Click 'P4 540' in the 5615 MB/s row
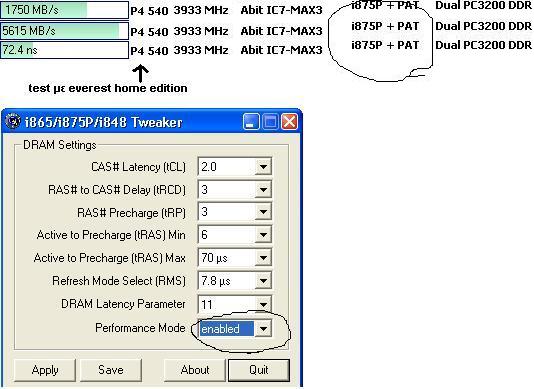Image resolution: width=534 pixels, height=389 pixels. [x=149, y=32]
